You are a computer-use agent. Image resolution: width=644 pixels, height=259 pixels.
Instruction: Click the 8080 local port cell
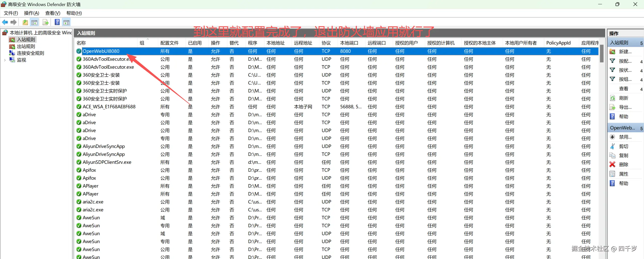345,51
